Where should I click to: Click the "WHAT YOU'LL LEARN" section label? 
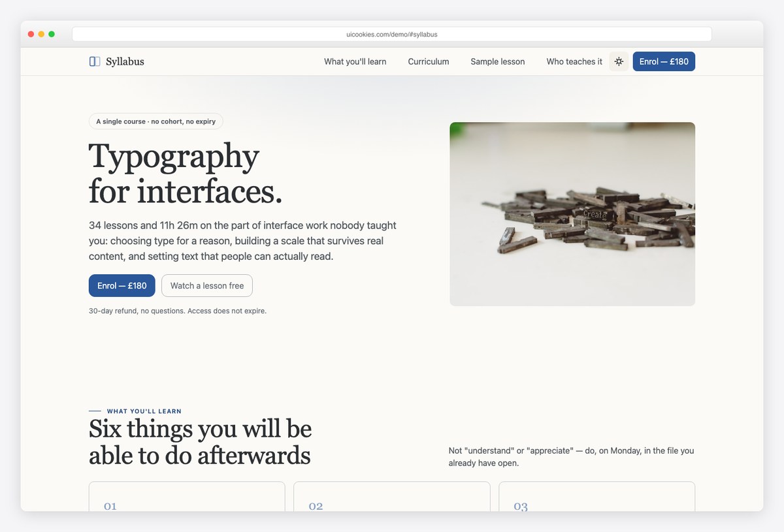tap(144, 411)
